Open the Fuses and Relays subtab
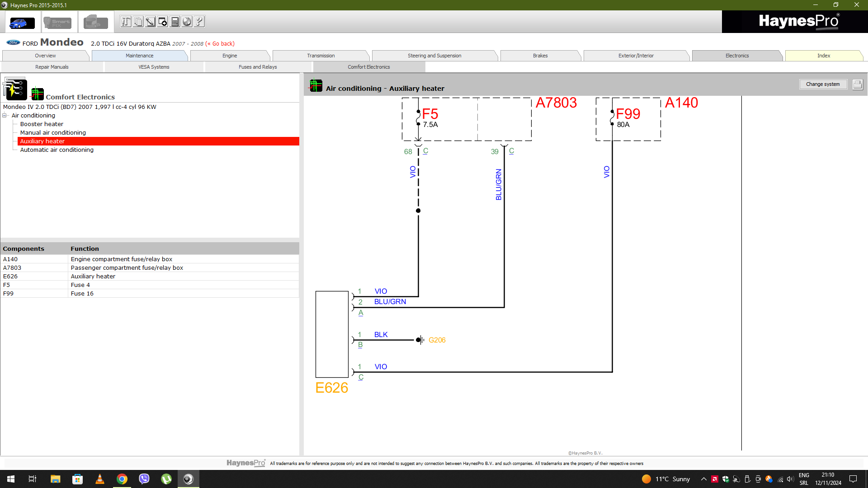This screenshot has width=868, height=488. pos(258,67)
